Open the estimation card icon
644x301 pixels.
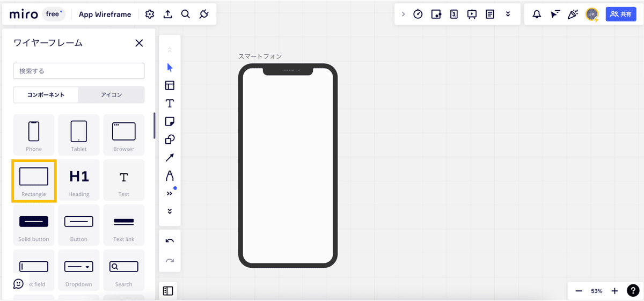pyautogui.click(x=454, y=14)
